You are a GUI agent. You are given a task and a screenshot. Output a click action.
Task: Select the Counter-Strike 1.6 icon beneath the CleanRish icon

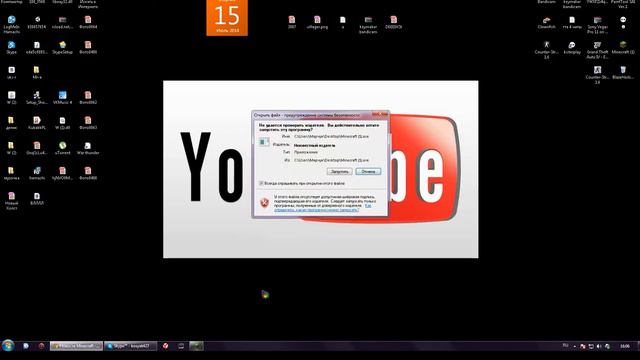[547, 50]
